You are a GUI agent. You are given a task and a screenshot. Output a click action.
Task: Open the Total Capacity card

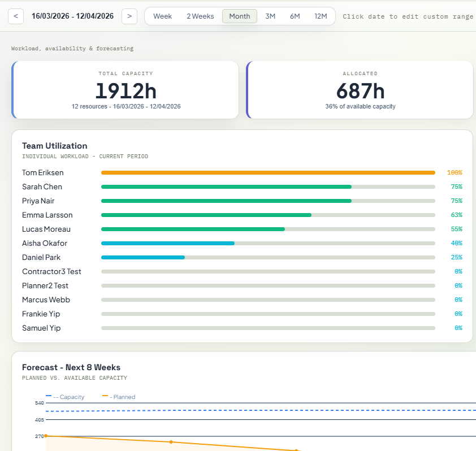126,89
